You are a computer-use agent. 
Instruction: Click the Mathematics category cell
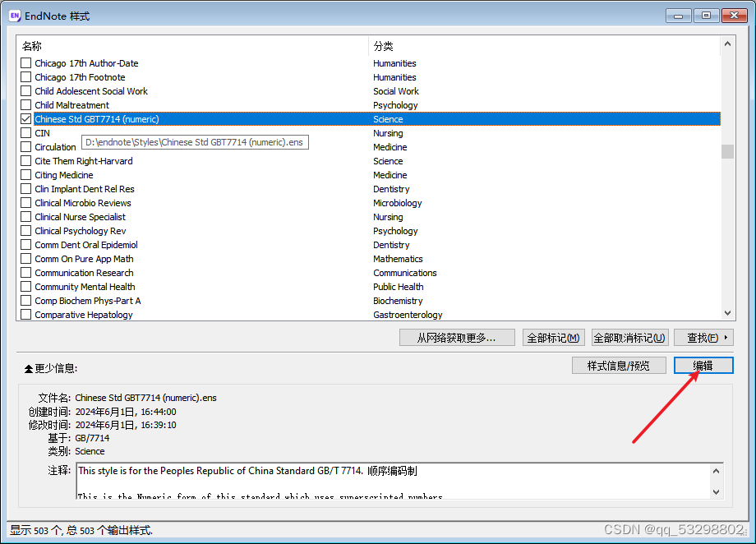click(398, 259)
